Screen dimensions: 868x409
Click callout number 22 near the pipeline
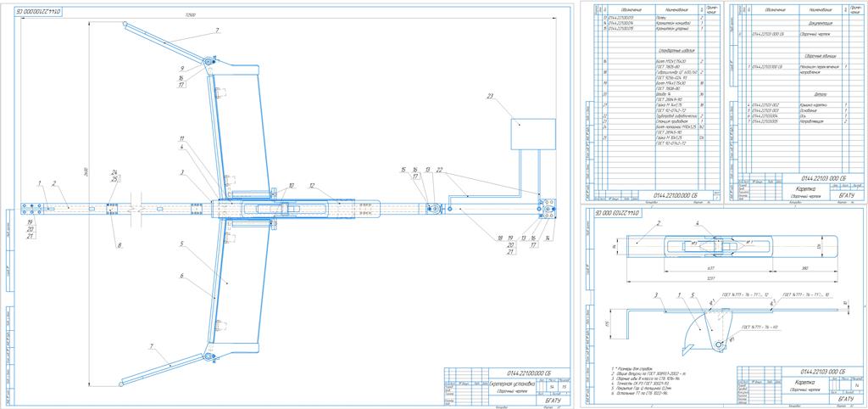pyautogui.click(x=440, y=169)
